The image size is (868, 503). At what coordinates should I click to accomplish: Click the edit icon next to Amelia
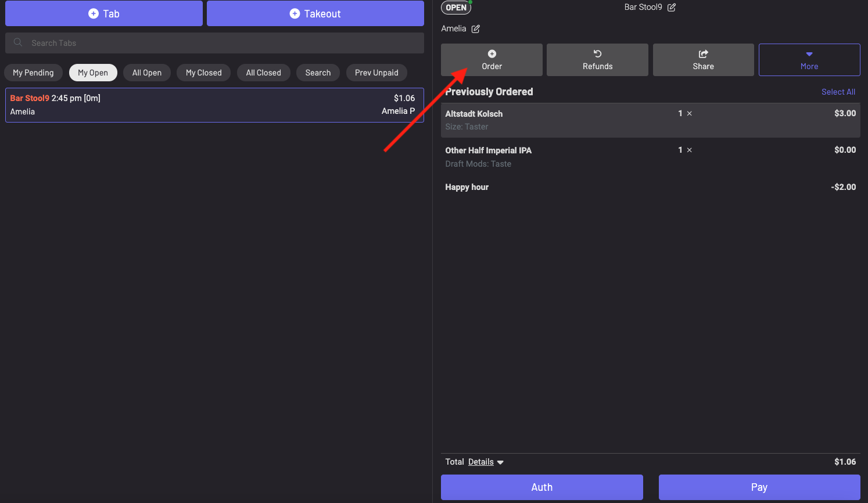(x=475, y=29)
